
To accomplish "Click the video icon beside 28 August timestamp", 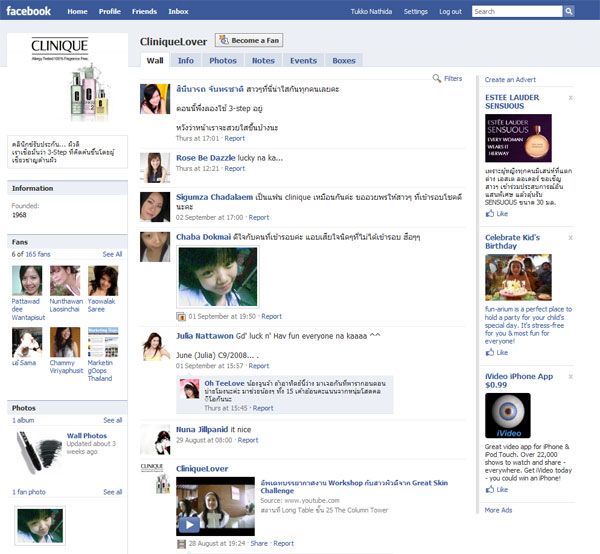I will pyautogui.click(x=181, y=544).
